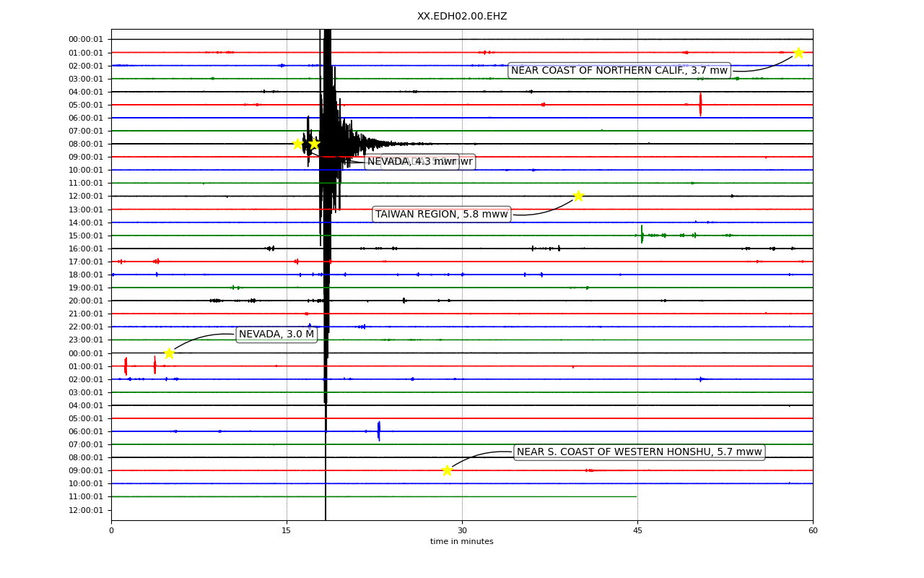The height and width of the screenshot is (578, 924).
Task: Click the 08:00:01 trace label near top
Action: coord(86,144)
